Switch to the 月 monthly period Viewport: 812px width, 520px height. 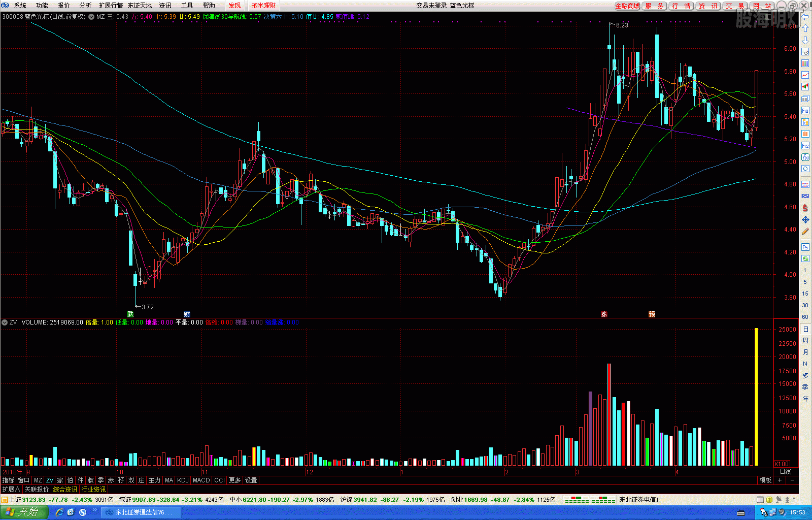[805, 352]
